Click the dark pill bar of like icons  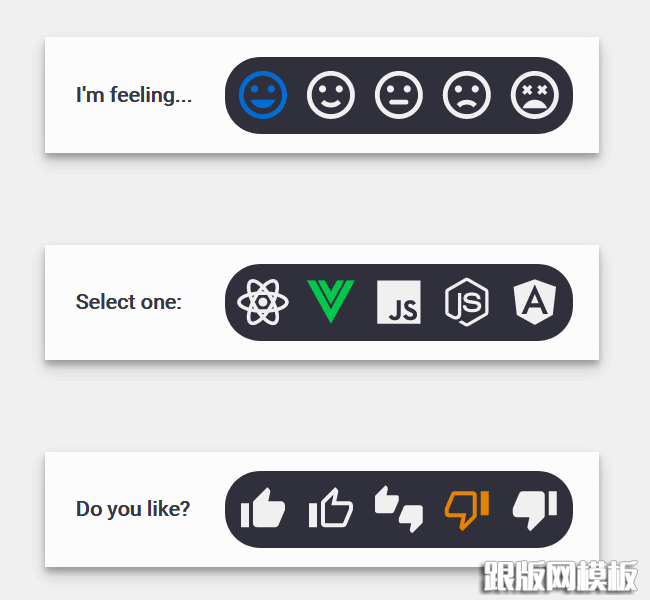(x=399, y=509)
